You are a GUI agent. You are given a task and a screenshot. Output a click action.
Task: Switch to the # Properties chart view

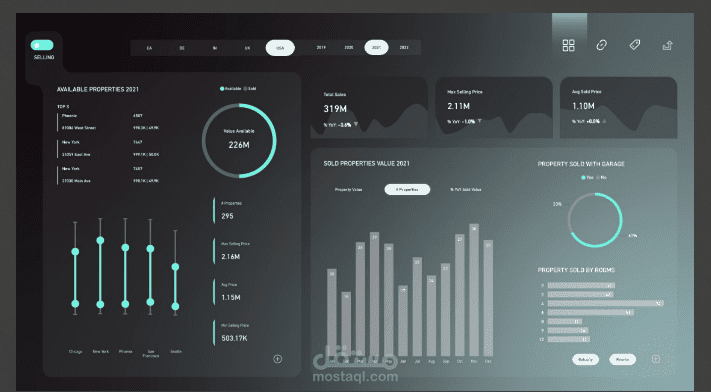point(407,190)
